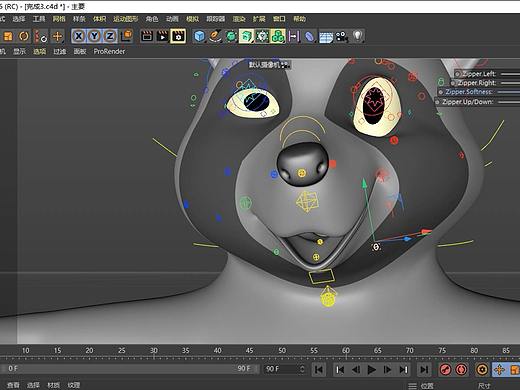Add a Light object

click(357, 36)
